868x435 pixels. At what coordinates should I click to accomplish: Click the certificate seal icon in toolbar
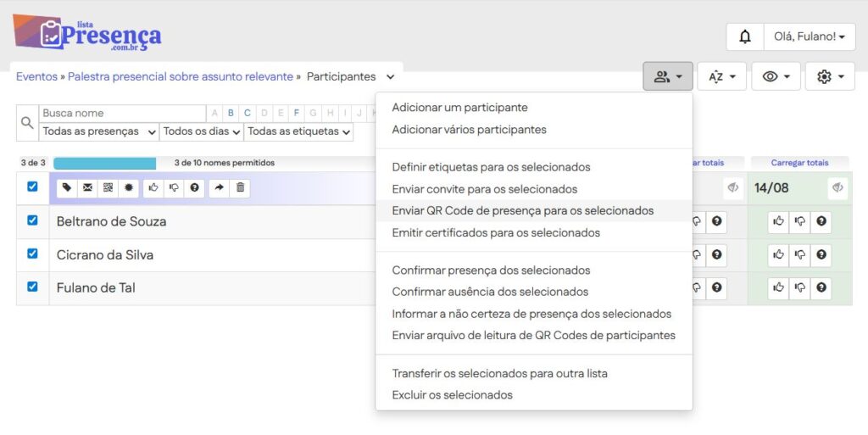point(129,187)
